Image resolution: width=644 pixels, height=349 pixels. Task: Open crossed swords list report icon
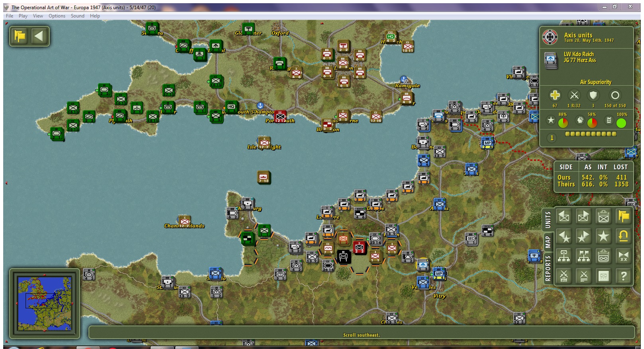tap(583, 276)
